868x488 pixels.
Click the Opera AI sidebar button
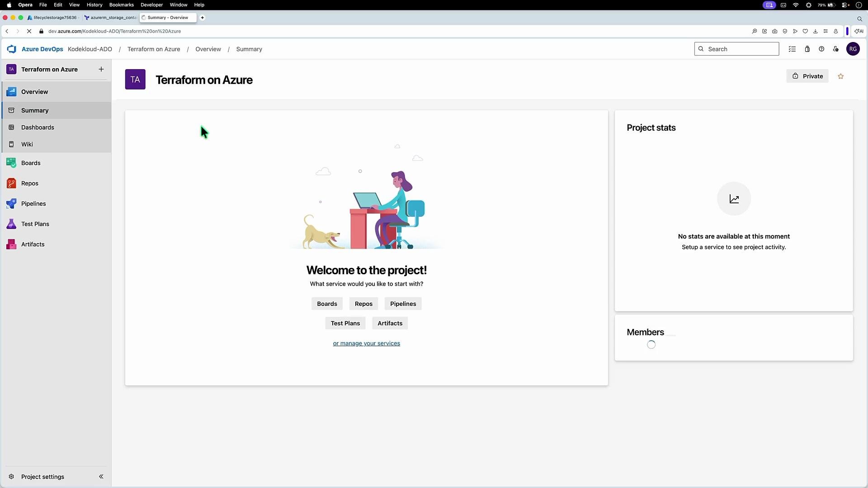click(859, 31)
